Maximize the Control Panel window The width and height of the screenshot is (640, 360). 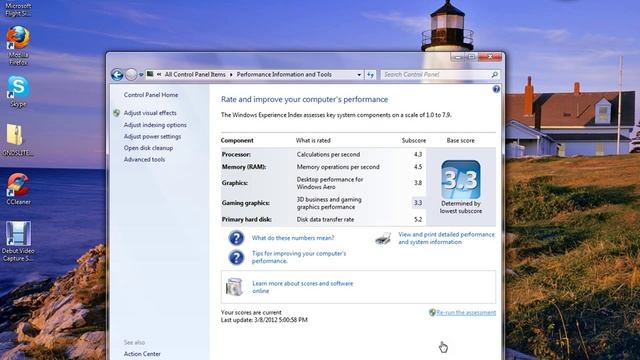pos(471,57)
